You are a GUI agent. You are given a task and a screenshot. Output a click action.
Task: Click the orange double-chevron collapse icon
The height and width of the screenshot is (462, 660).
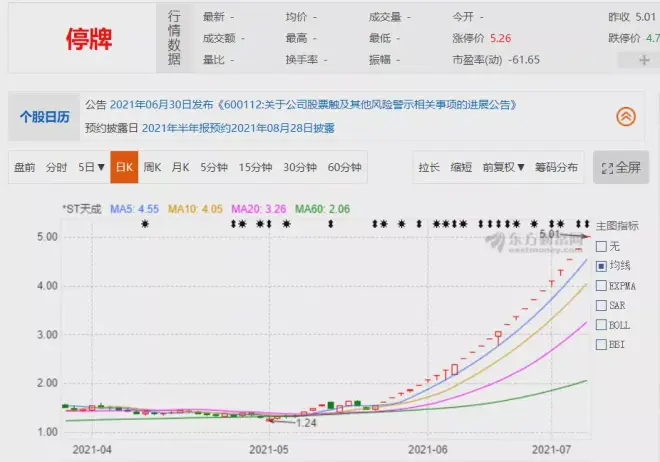pos(626,116)
